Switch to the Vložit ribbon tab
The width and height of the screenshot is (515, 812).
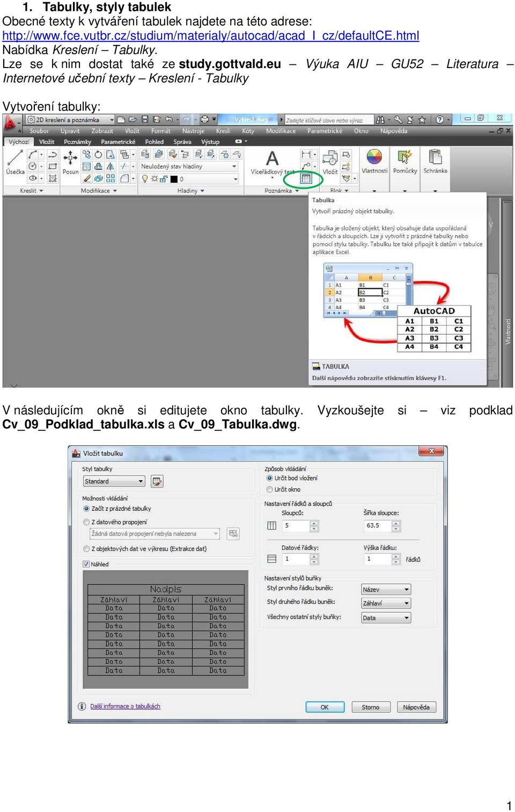47,142
